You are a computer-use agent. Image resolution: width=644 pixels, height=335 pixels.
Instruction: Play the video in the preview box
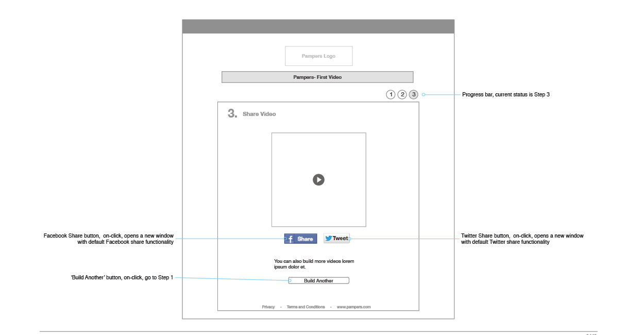(319, 180)
